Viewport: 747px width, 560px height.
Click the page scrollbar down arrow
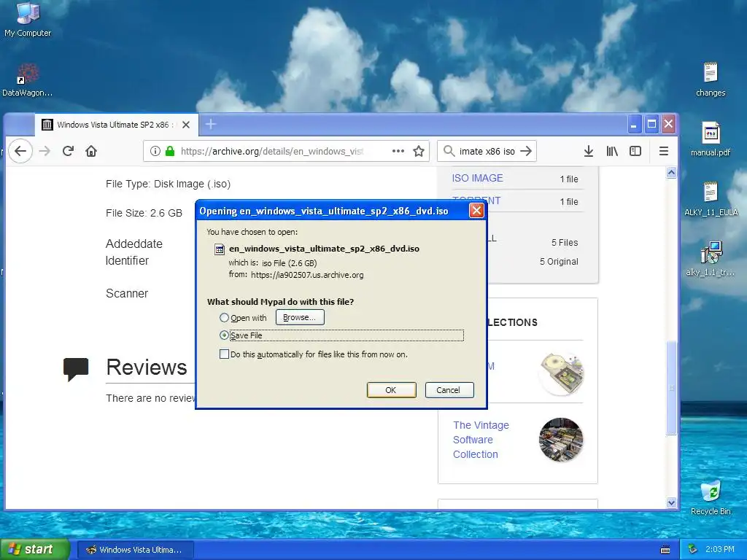point(671,502)
